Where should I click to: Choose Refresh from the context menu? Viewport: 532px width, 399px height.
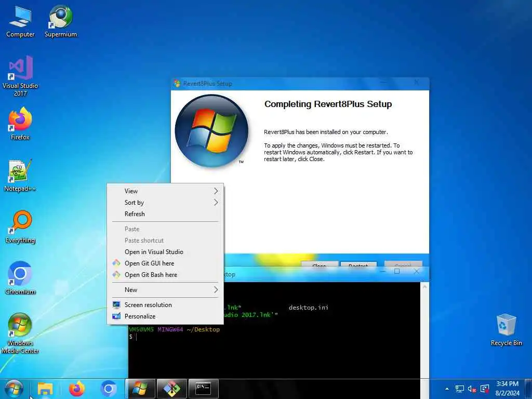165,214
